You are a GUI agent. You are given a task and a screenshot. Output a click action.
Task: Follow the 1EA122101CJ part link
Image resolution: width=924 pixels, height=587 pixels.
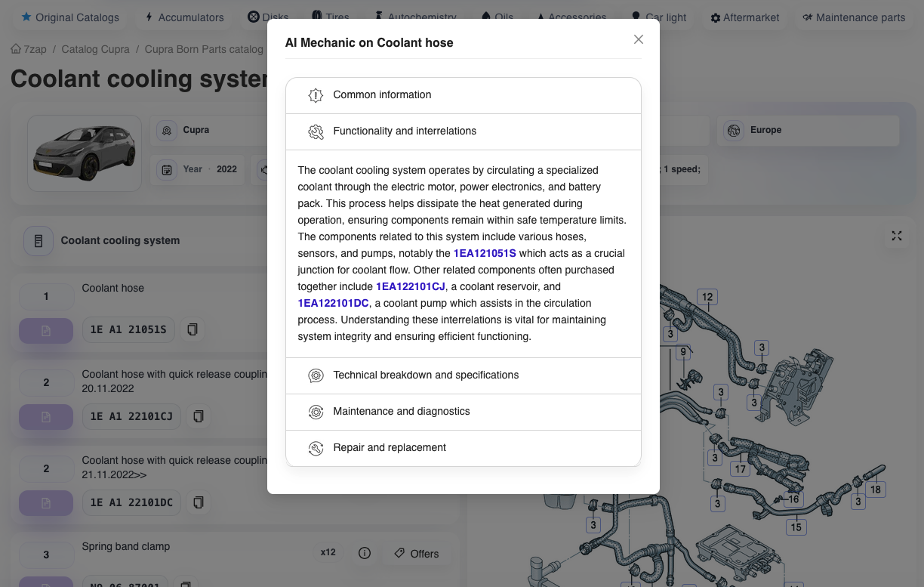pos(411,286)
